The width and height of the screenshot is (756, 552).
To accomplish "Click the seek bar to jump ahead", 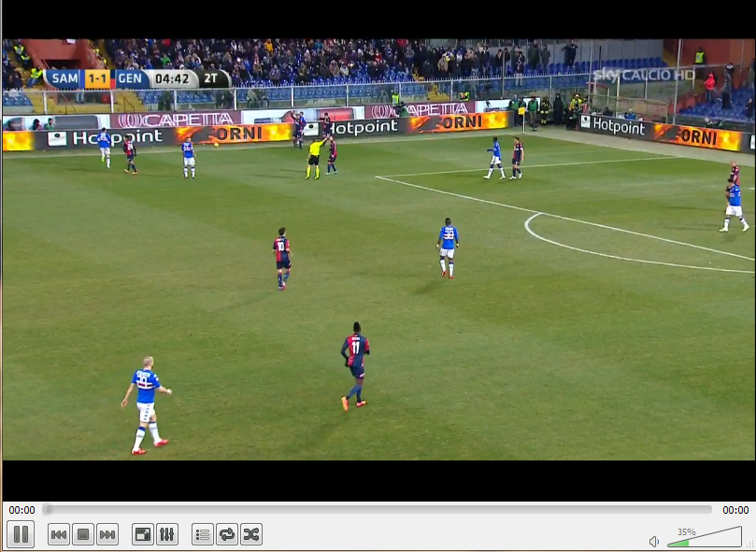I will (374, 510).
